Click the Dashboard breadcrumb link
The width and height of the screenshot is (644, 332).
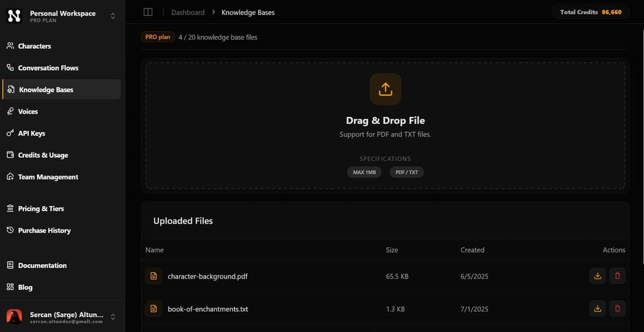pos(187,13)
